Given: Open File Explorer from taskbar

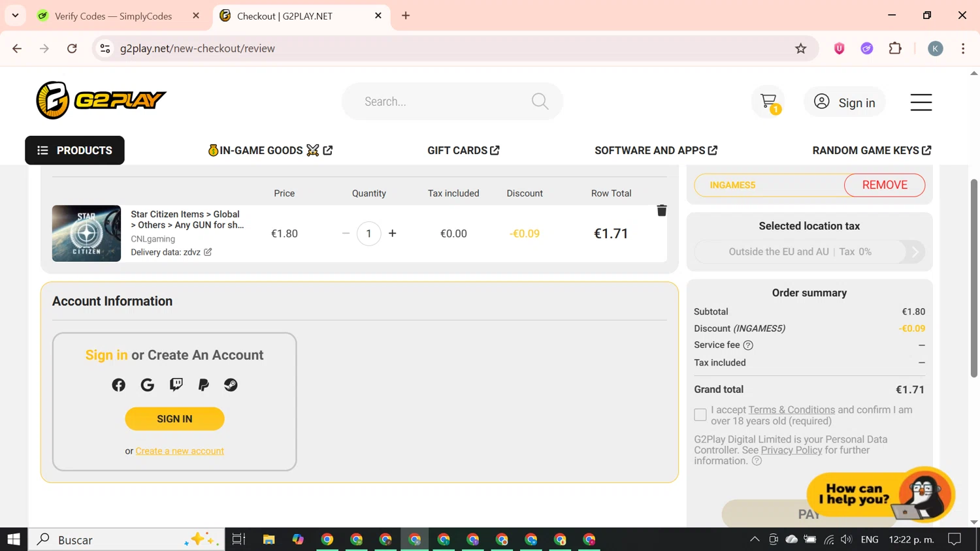Looking at the screenshot, I should coord(269,539).
